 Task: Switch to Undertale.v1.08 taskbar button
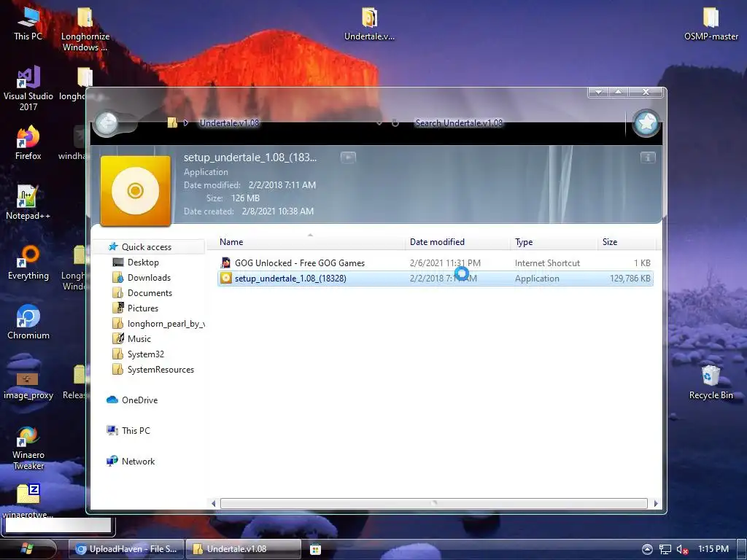click(x=243, y=549)
